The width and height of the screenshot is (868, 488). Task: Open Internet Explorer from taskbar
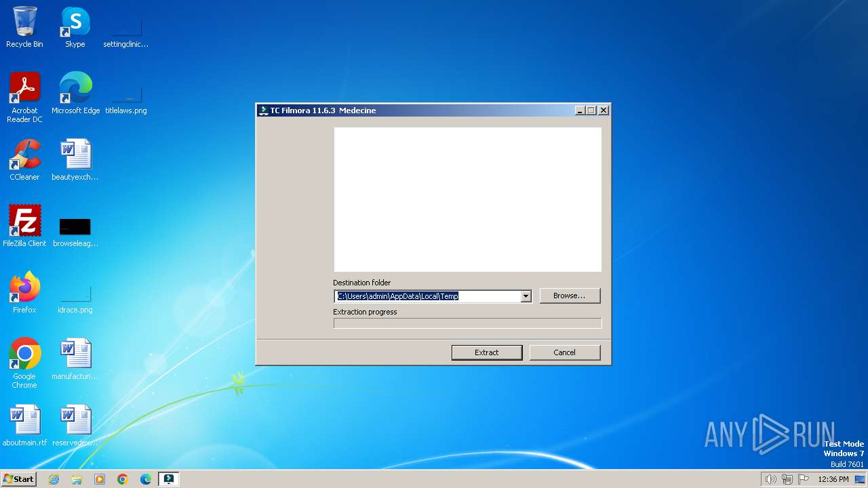pyautogui.click(x=54, y=479)
